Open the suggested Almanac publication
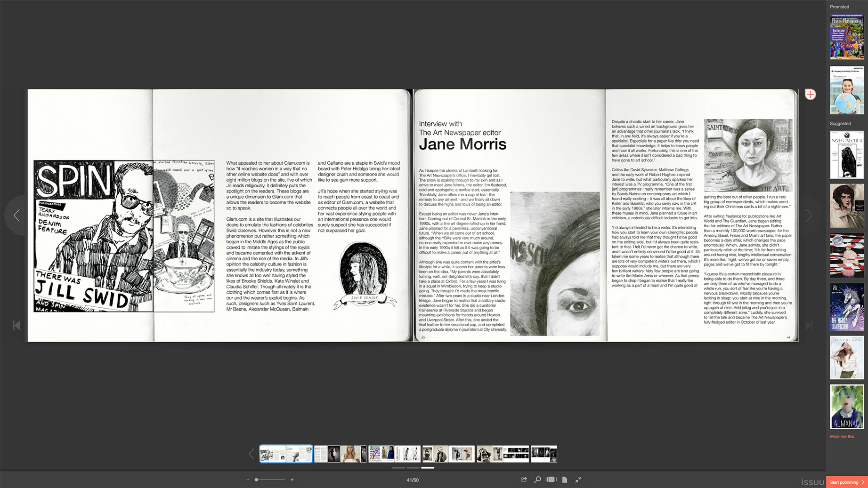 click(847, 407)
